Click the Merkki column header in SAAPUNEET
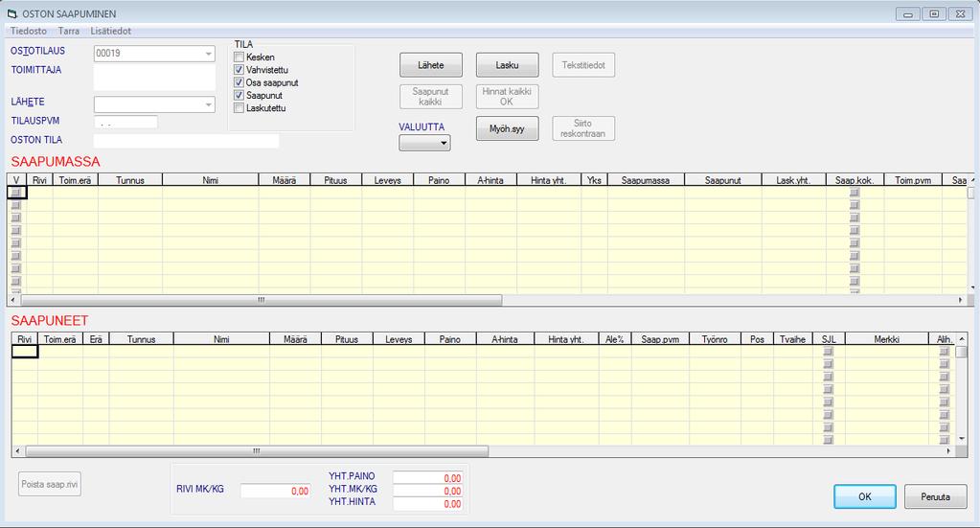 click(886, 339)
